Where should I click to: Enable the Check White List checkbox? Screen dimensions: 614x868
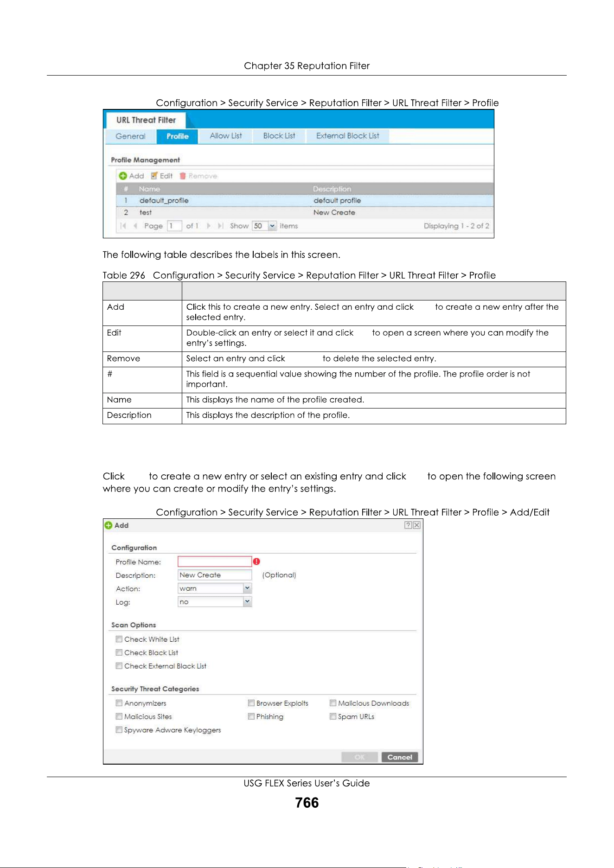click(119, 639)
